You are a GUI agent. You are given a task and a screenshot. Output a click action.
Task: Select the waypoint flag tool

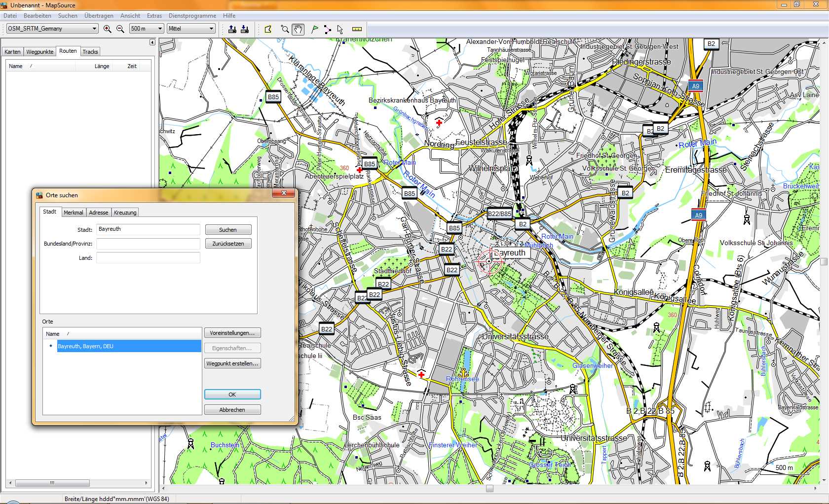pyautogui.click(x=314, y=29)
